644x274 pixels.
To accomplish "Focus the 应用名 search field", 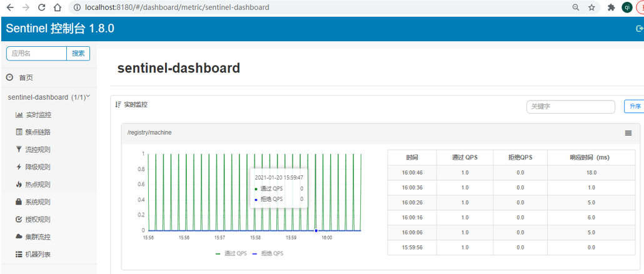I will pyautogui.click(x=36, y=53).
